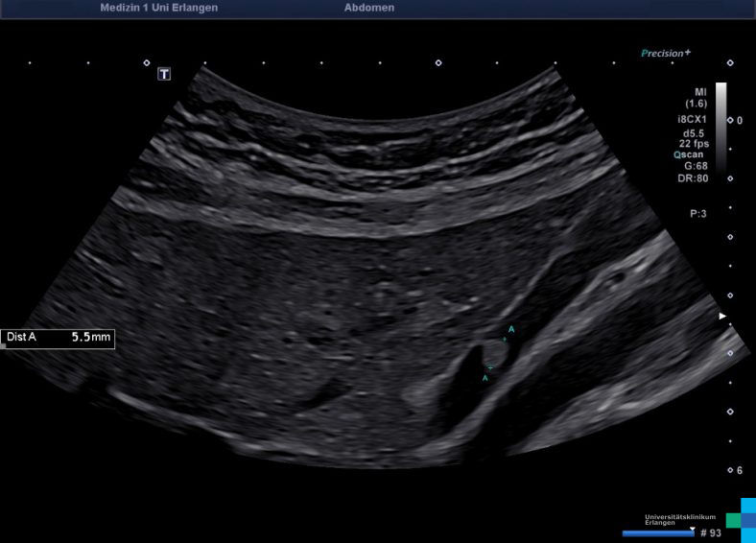Click the grayscale bar next to MI
756x543 pixels.
721,127
